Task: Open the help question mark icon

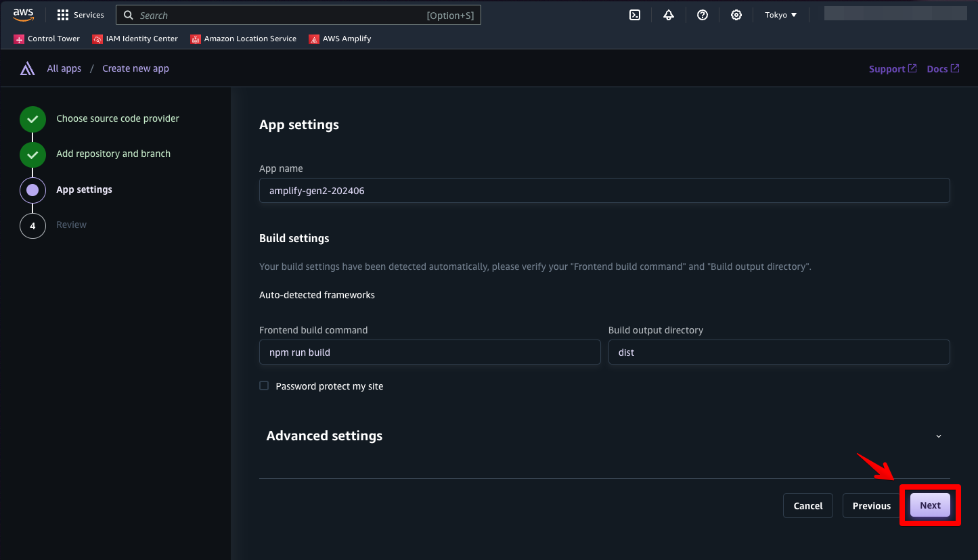Action: [x=703, y=15]
